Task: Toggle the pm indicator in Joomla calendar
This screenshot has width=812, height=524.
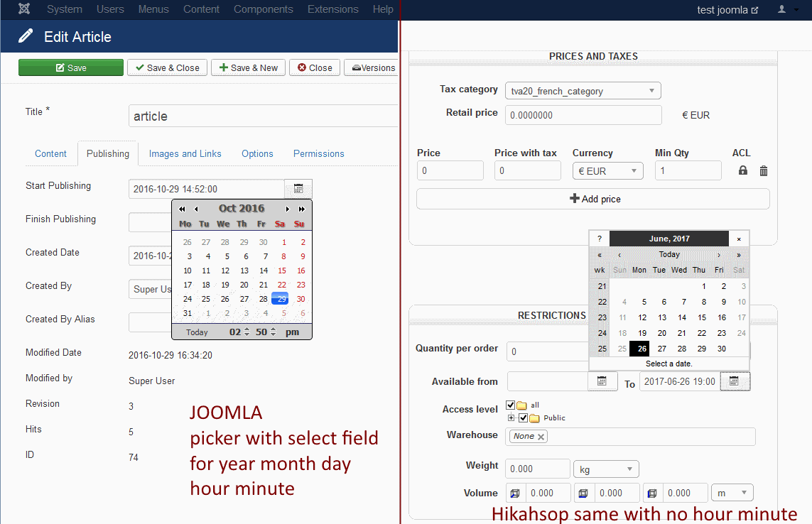Action: [292, 332]
